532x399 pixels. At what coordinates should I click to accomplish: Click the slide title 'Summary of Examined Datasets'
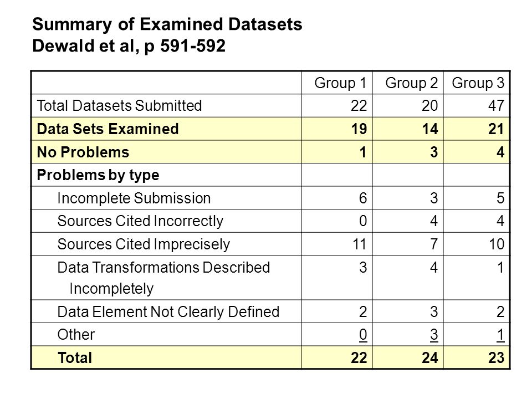[x=167, y=24]
